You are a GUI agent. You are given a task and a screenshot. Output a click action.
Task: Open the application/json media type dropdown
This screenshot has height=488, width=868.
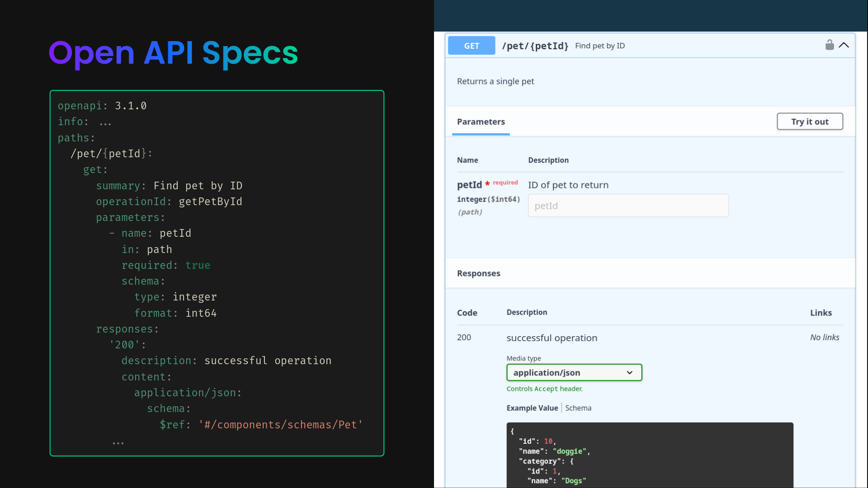click(574, 373)
